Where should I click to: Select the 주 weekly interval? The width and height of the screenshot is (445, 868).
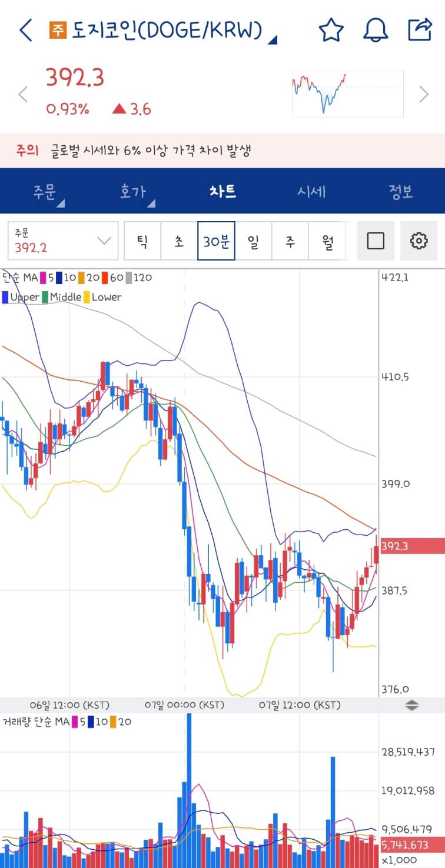pyautogui.click(x=290, y=241)
